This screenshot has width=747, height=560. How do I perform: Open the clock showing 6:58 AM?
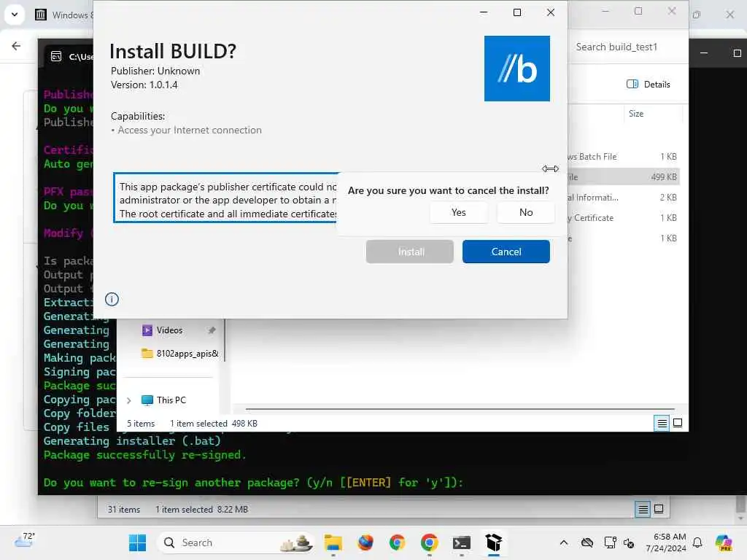(x=665, y=542)
